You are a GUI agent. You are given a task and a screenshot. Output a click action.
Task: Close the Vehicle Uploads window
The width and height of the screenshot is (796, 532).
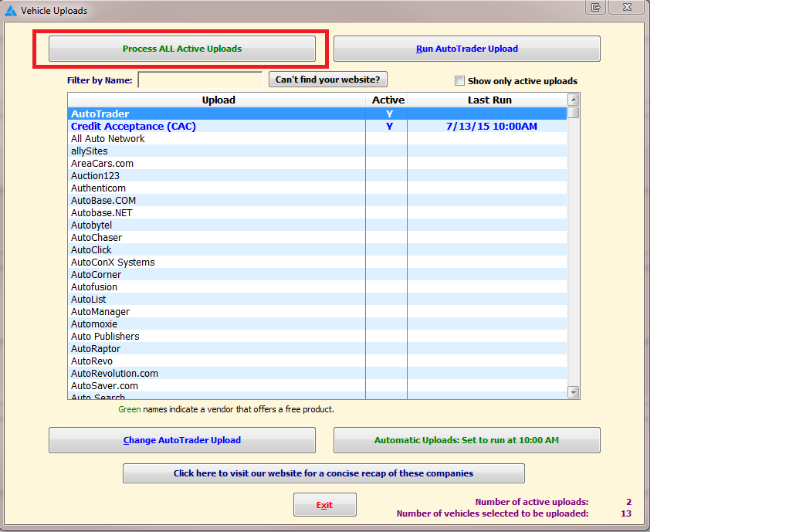(627, 7)
